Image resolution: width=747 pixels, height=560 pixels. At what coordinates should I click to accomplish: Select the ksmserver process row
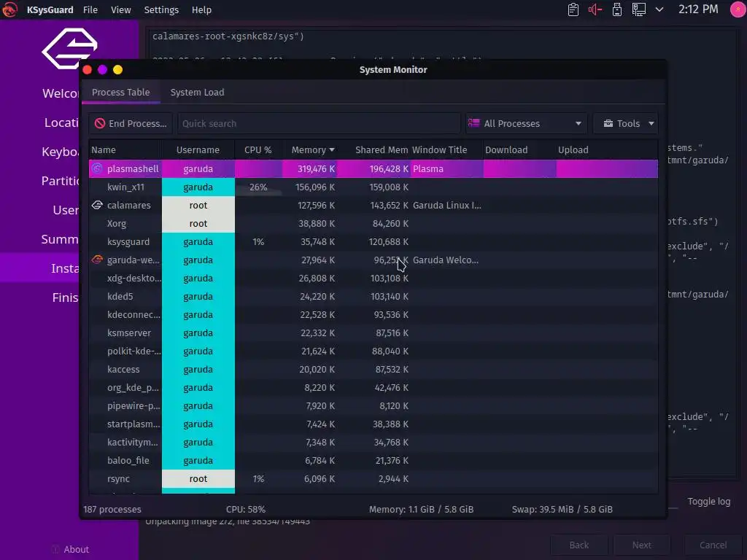click(x=373, y=332)
